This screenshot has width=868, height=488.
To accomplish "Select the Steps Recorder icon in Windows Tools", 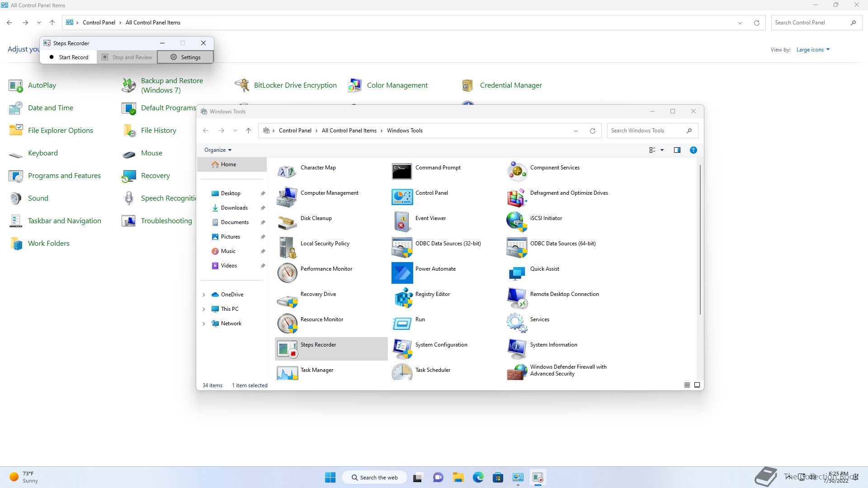I will pyautogui.click(x=287, y=349).
